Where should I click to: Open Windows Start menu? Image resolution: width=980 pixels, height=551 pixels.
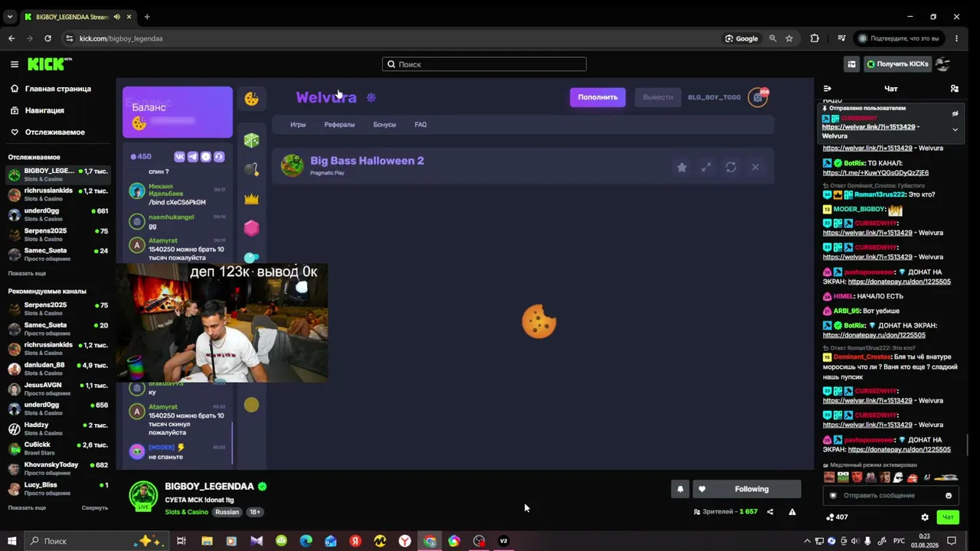point(11,541)
